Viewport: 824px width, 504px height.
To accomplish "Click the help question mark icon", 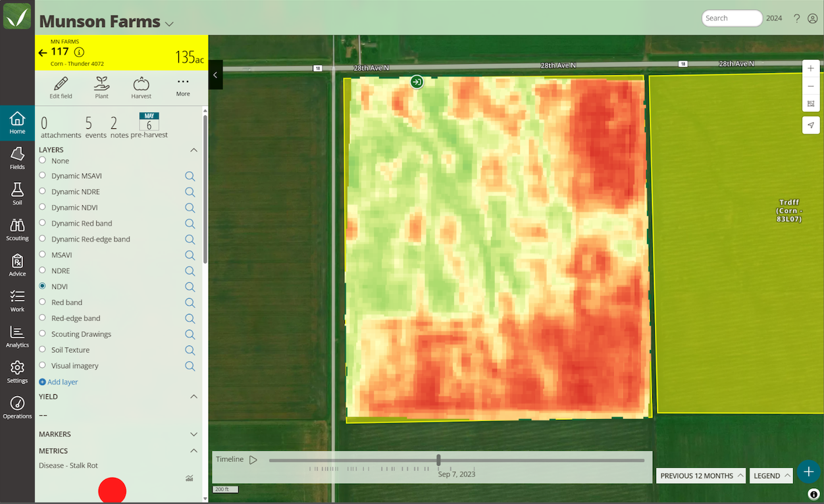I will tap(796, 18).
